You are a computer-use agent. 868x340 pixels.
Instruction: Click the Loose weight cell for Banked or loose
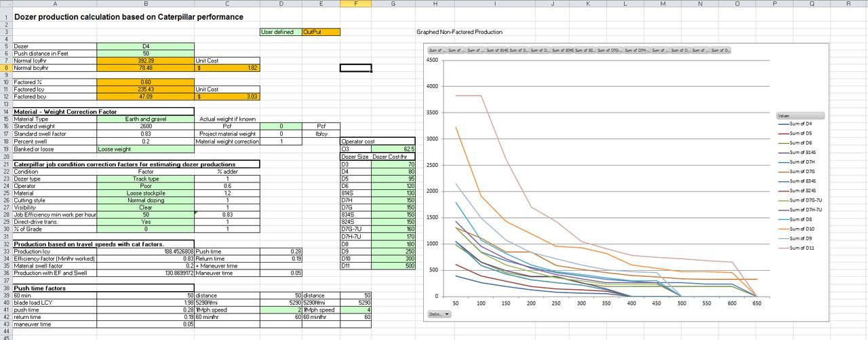click(145, 149)
